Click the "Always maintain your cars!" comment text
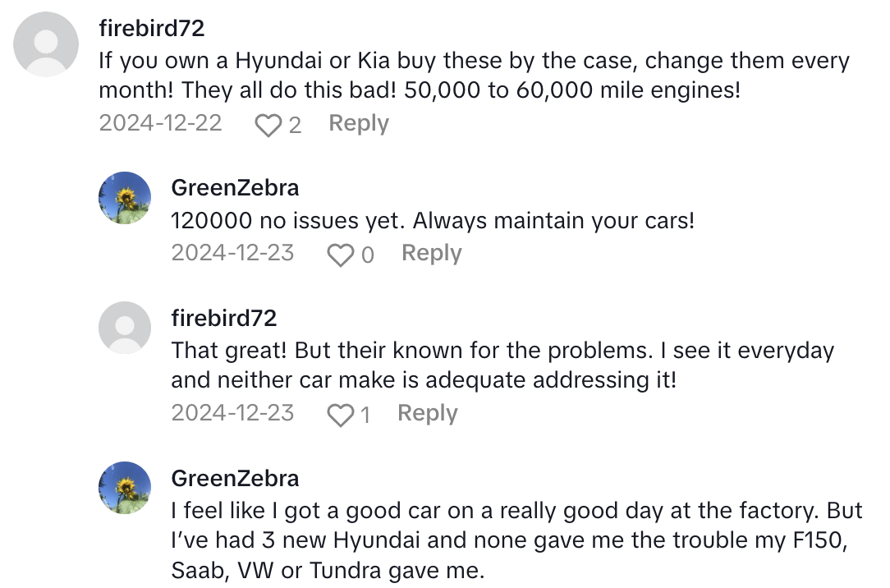The width and height of the screenshot is (890, 588). point(432,221)
